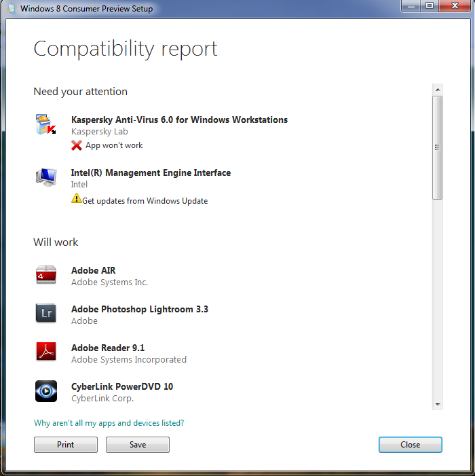Click the 'Adobe AIR' entry title
Viewport: 475px width, 476px height.
click(x=93, y=270)
